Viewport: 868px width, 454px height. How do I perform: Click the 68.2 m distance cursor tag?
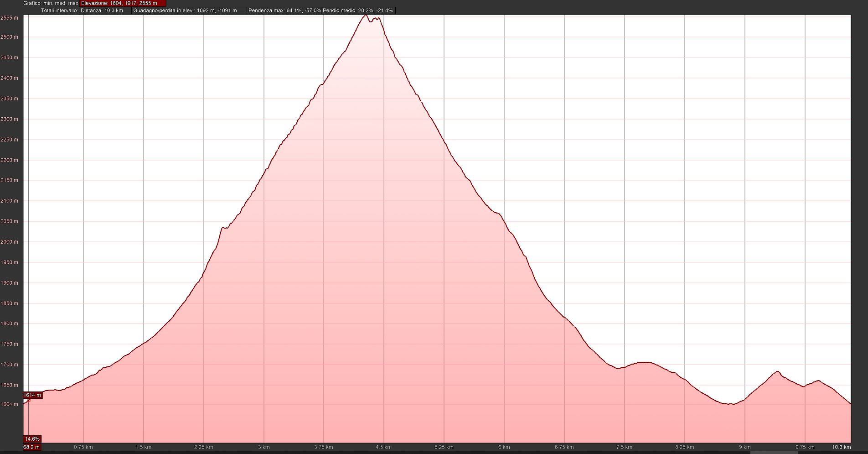coord(31,447)
